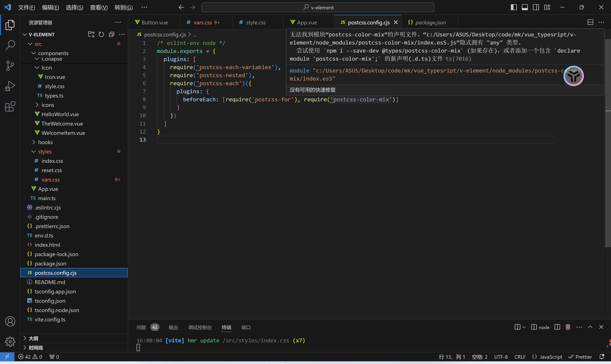Screen dimensions: 611x364
Task: Open the 查看(V) menu
Action: click(99, 7)
